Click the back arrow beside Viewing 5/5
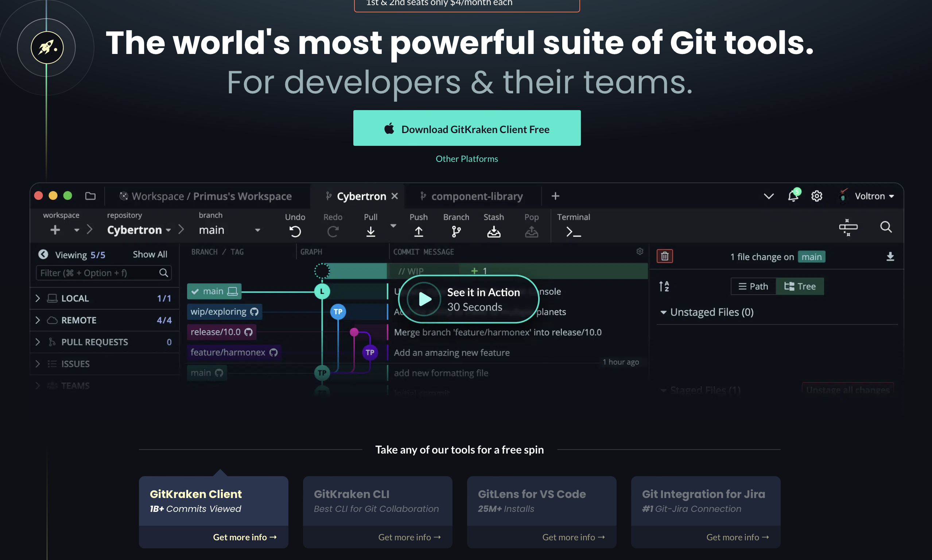The height and width of the screenshot is (560, 932). [43, 254]
